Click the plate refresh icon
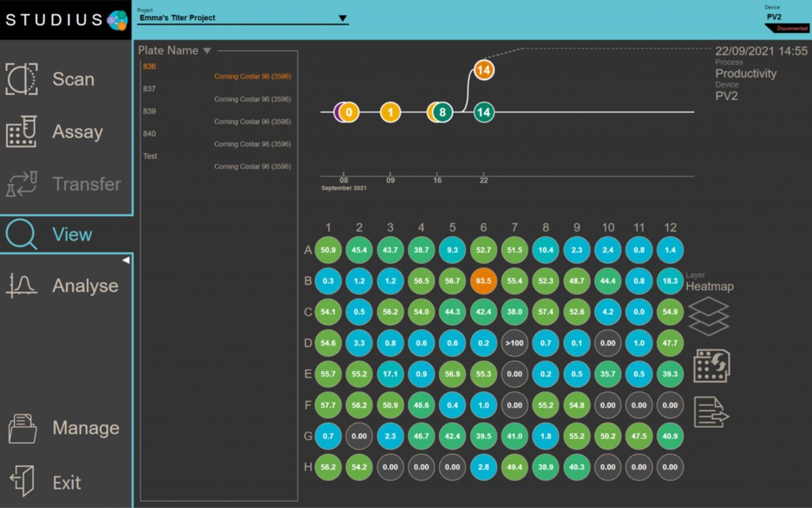The image size is (812, 508). tap(711, 366)
